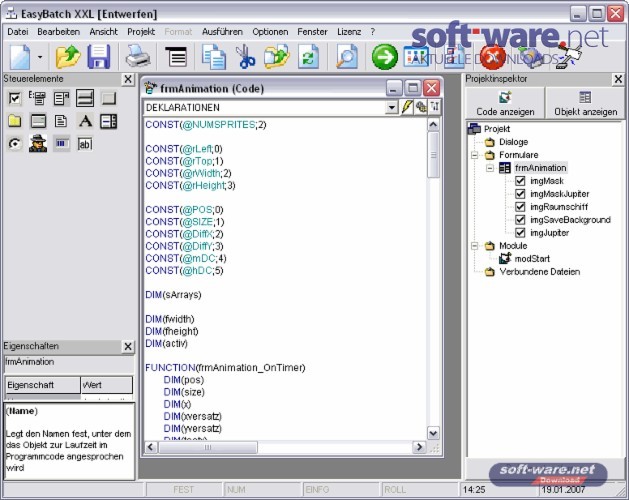Click the Code anzeigen button

(505, 103)
